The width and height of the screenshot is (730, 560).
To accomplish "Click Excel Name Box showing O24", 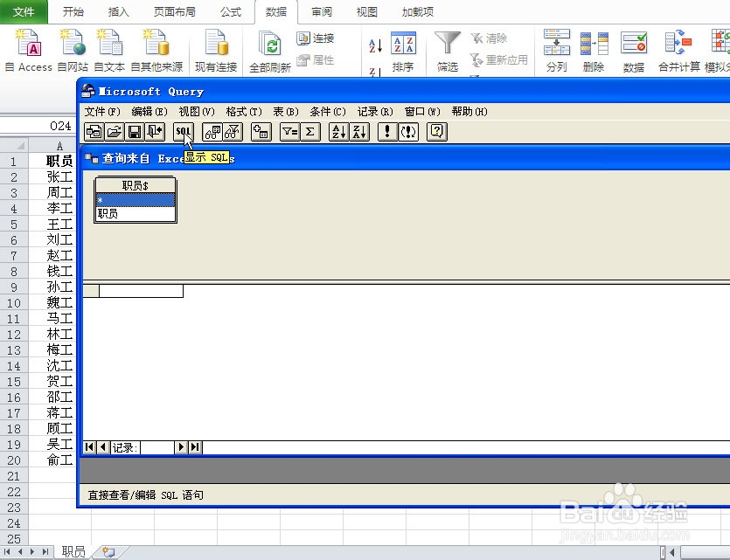I will (x=38, y=126).
